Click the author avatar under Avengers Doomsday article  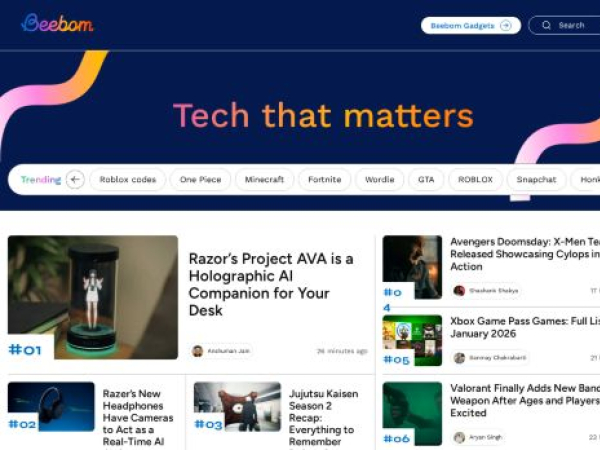click(459, 290)
